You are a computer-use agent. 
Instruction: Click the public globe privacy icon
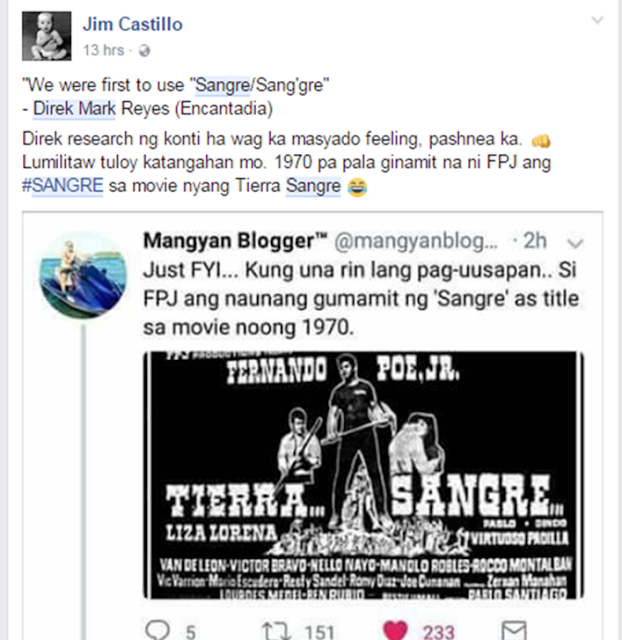click(x=144, y=51)
